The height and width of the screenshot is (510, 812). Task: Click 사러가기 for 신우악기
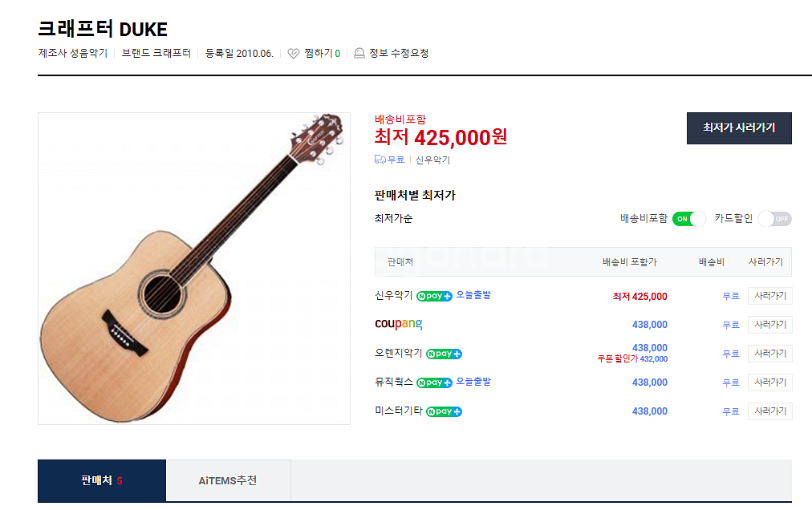tap(769, 296)
